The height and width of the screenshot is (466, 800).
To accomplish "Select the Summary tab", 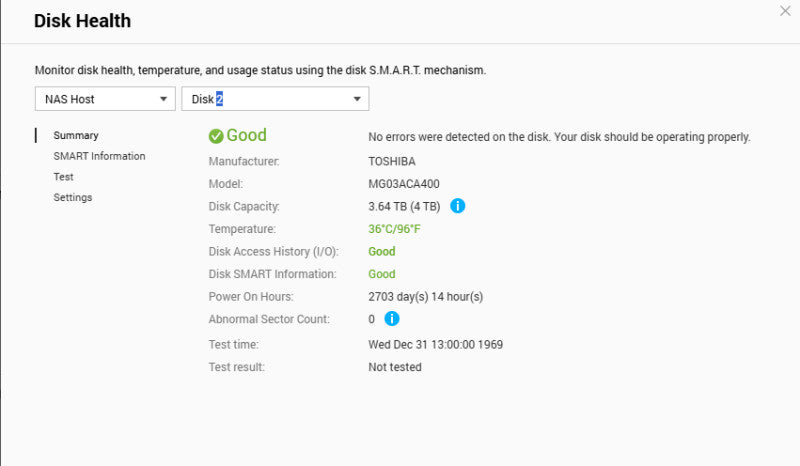I will (x=76, y=135).
